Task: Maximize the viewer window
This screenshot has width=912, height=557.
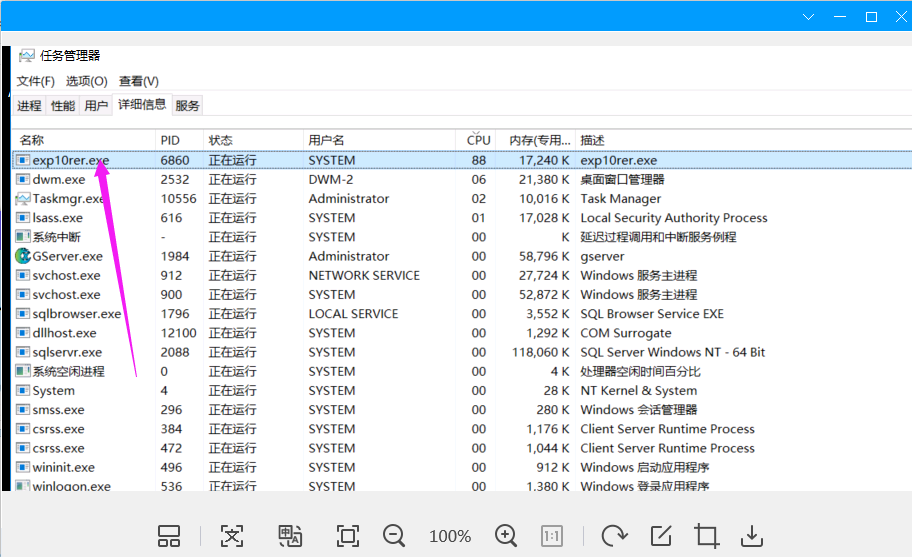Action: coord(871,17)
